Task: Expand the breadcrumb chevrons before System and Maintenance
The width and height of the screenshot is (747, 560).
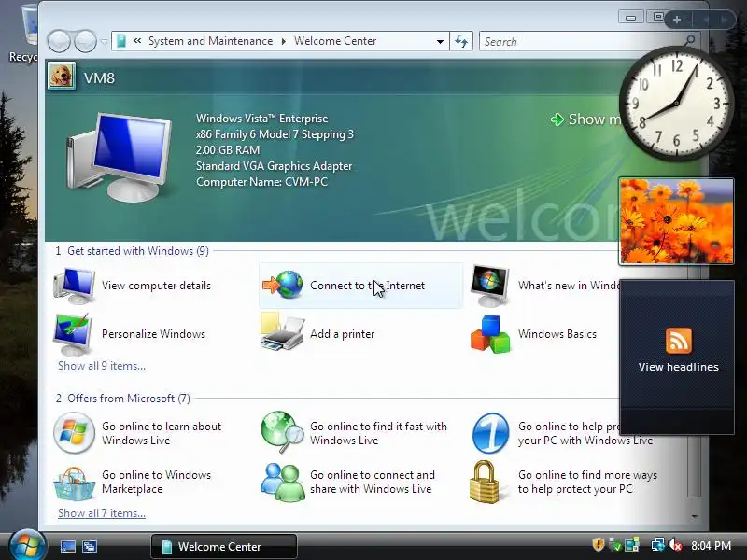Action: point(137,41)
